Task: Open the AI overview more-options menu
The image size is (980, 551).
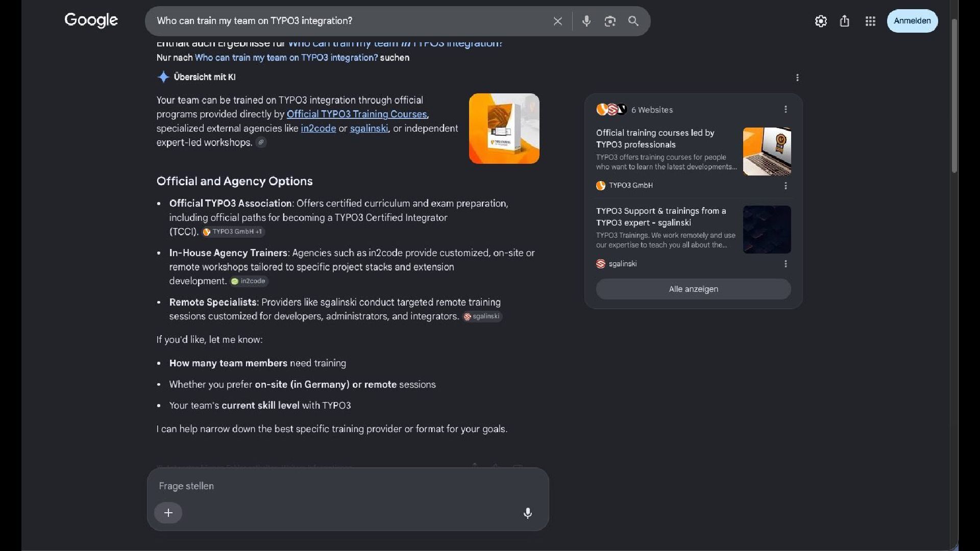Action: click(x=797, y=78)
